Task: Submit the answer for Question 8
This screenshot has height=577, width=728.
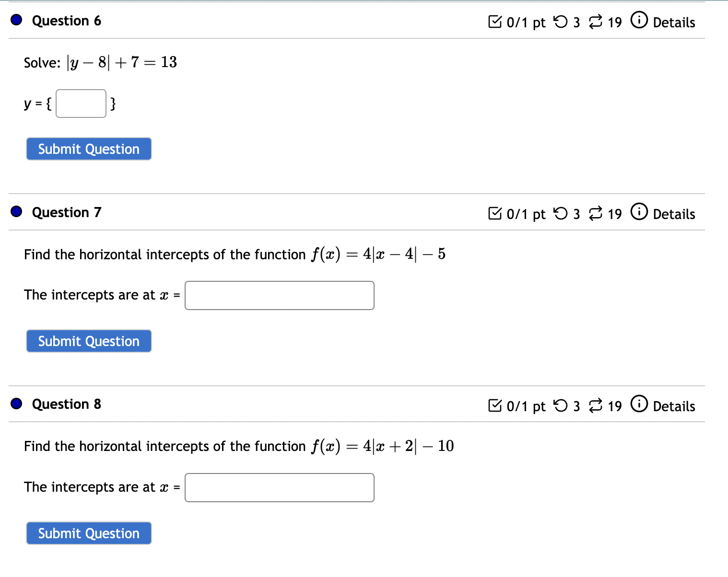Action: coord(88,533)
